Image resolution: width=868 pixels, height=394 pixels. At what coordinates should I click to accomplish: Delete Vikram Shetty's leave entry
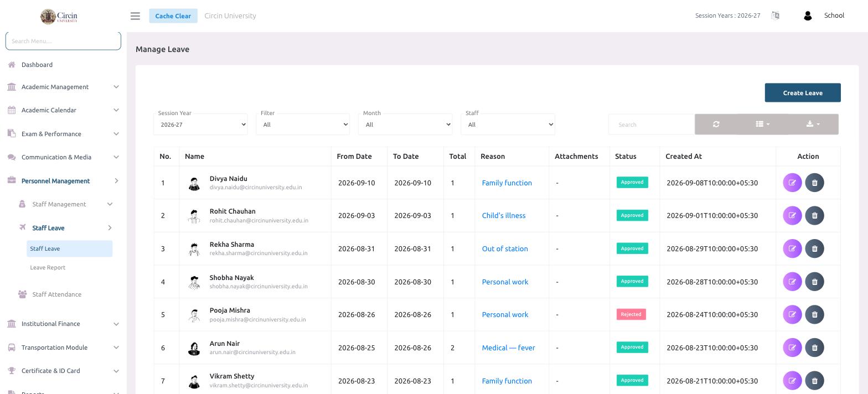point(814,381)
